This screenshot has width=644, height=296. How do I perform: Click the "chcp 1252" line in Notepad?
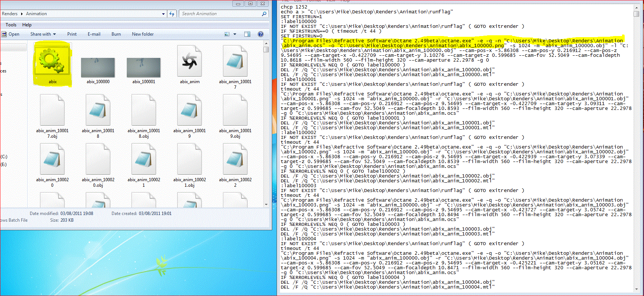pos(294,7)
